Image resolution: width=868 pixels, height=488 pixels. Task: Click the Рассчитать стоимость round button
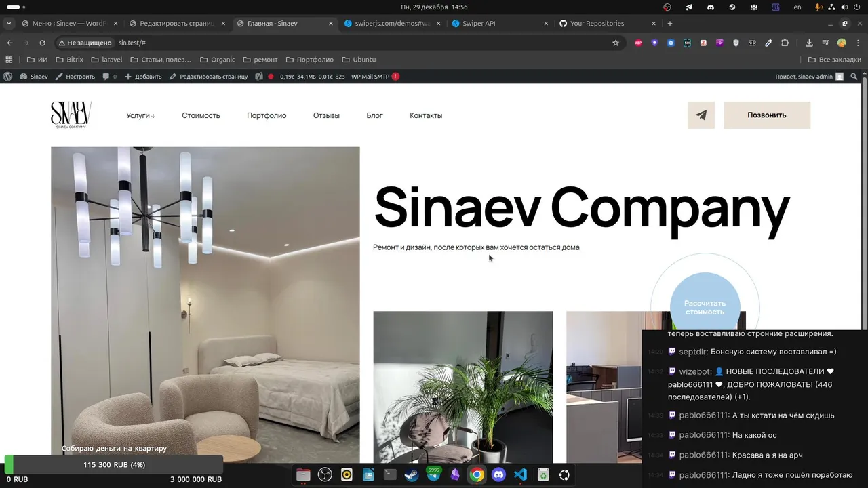pos(705,308)
